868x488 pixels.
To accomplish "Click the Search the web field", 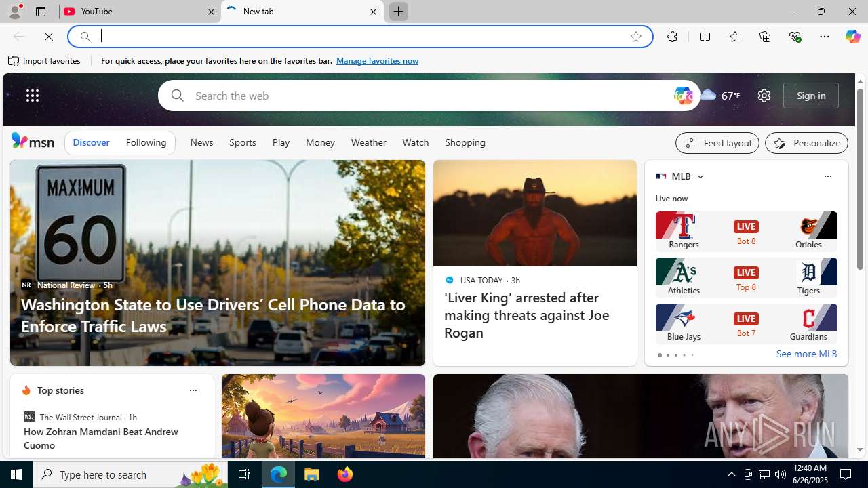I will tap(427, 96).
